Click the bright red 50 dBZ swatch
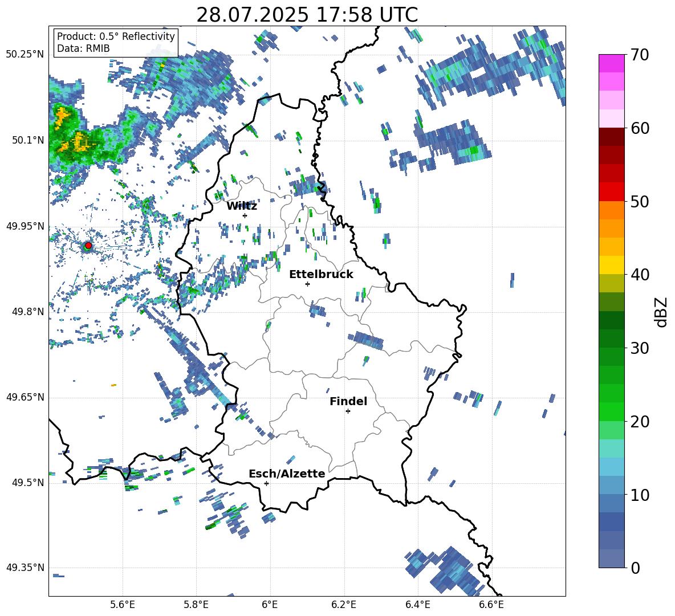This screenshot has height=616, width=675. pyautogui.click(x=611, y=192)
